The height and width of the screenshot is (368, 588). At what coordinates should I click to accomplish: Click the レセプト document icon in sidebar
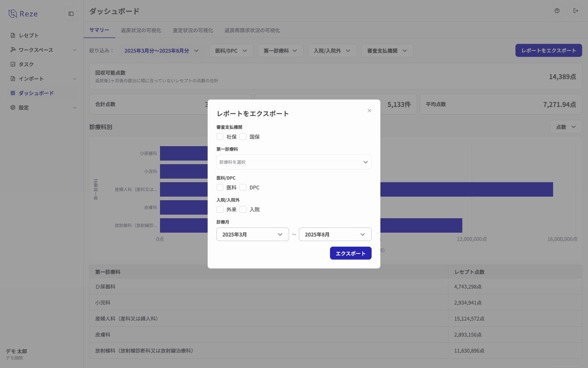(x=13, y=35)
